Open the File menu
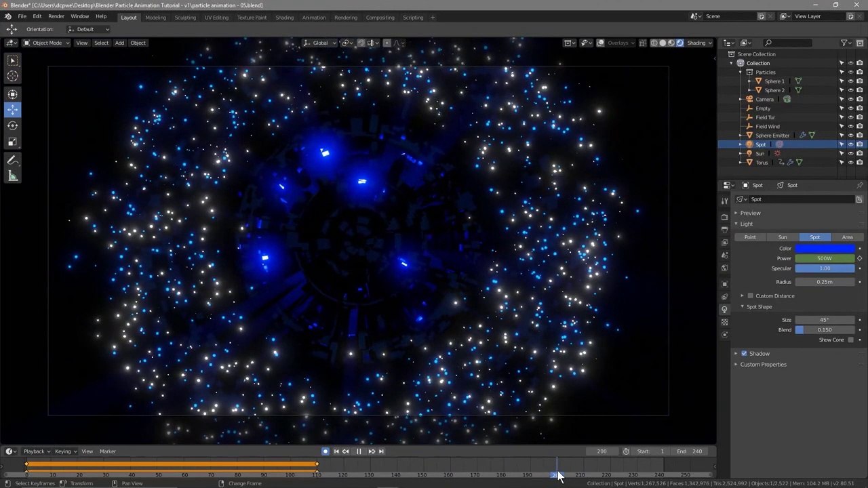868x488 pixels. (22, 16)
